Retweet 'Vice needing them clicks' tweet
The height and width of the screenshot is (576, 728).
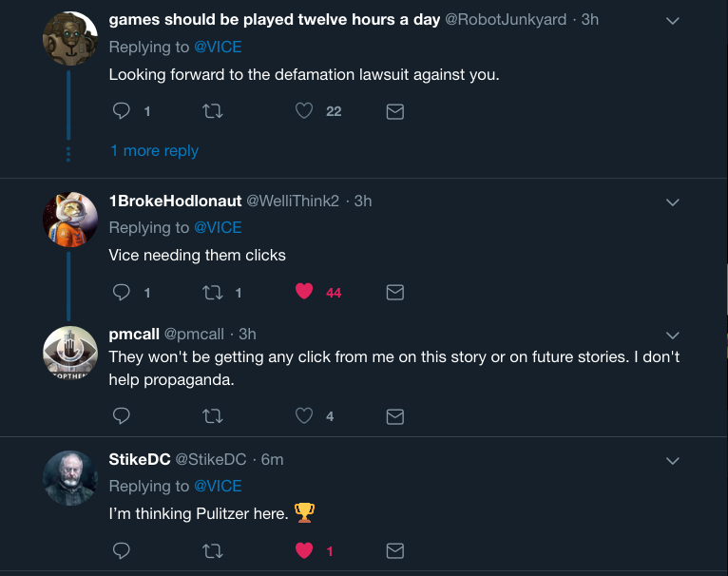tap(213, 292)
